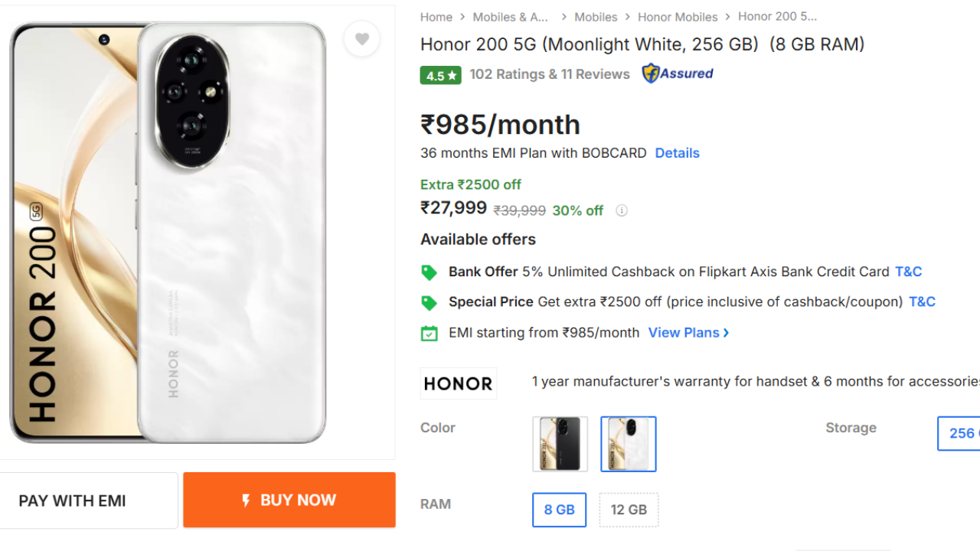This screenshot has width=980, height=551.
Task: Select the 12 GB RAM option
Action: pos(629,510)
